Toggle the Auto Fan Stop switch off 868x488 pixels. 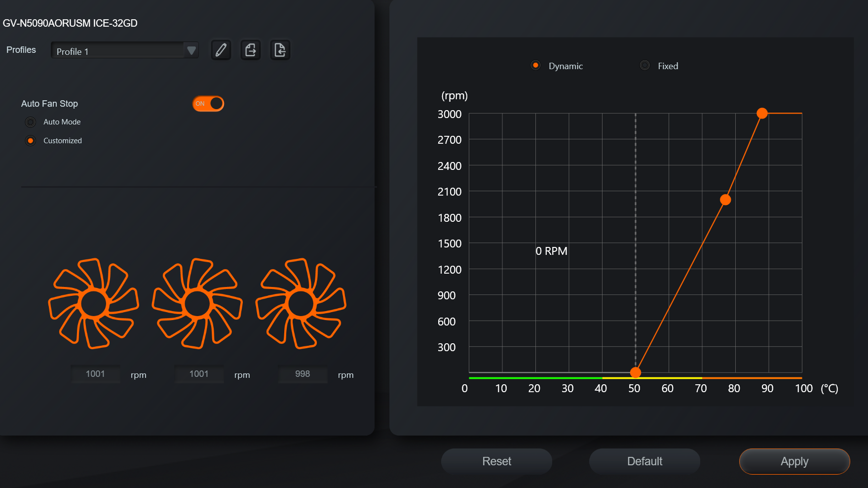coord(208,104)
